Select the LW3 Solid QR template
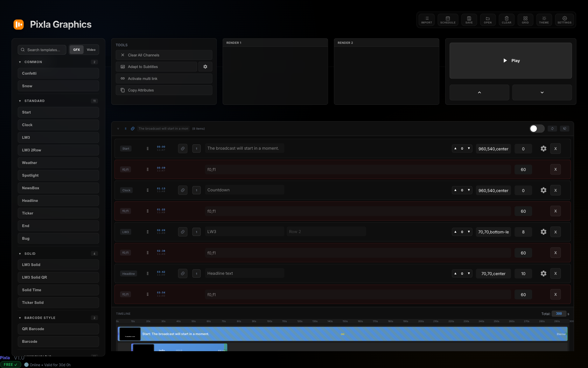 coord(58,277)
